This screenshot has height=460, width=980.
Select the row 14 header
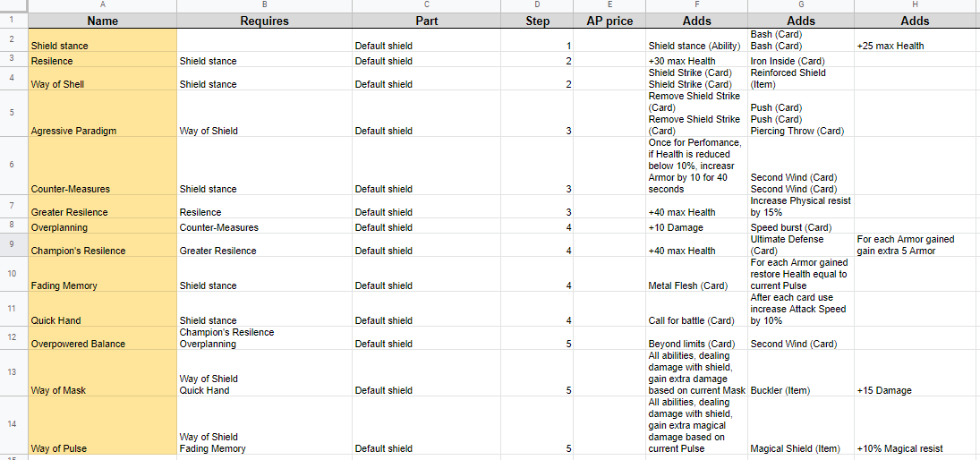[13, 425]
